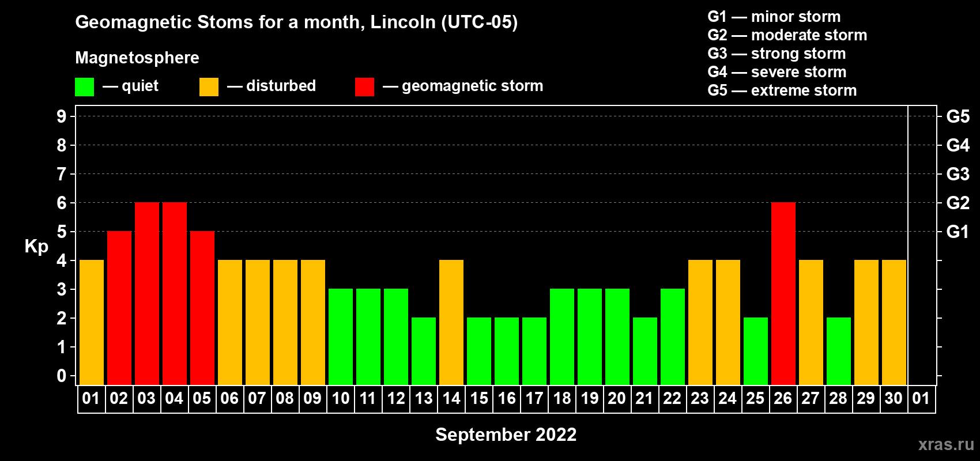The height and width of the screenshot is (461, 980).
Task: Click the green quiet legend swatch
Action: pyautogui.click(x=84, y=87)
